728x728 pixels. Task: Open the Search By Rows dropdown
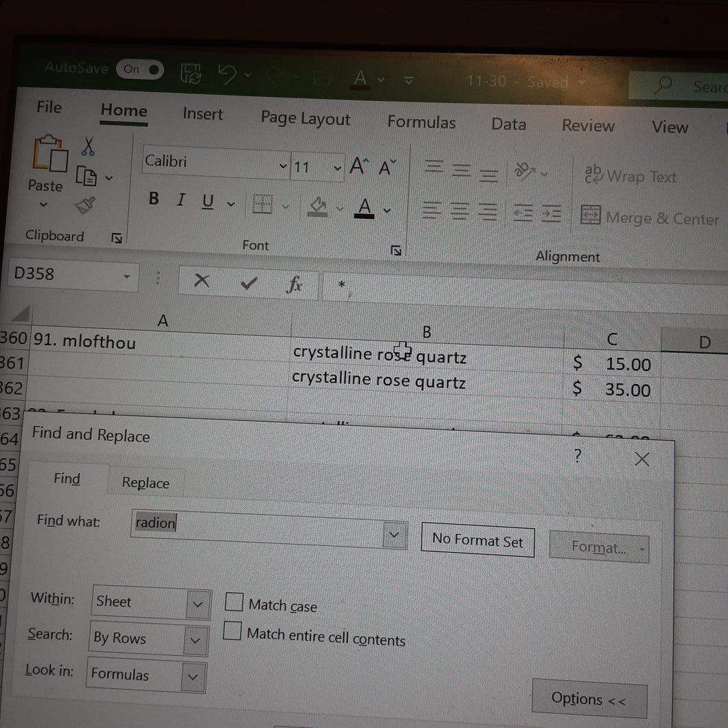click(x=196, y=640)
